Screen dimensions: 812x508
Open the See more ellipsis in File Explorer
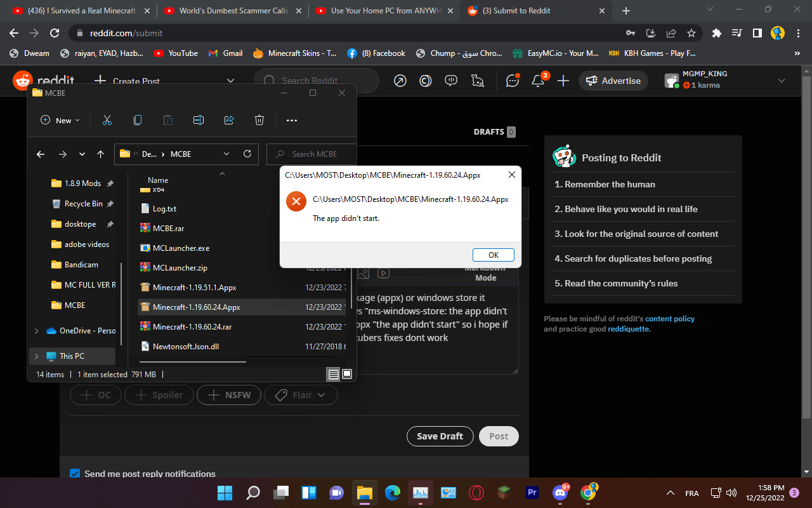click(292, 120)
